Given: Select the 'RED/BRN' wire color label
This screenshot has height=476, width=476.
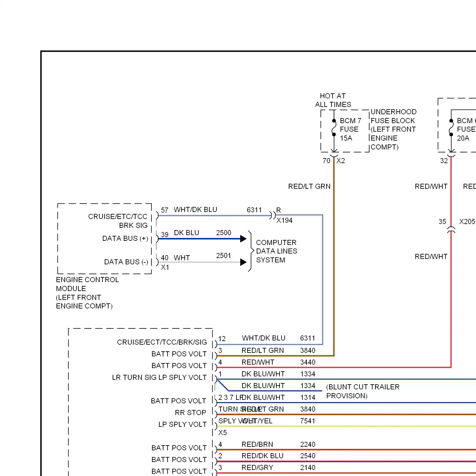Looking at the screenshot, I should click(257, 444).
